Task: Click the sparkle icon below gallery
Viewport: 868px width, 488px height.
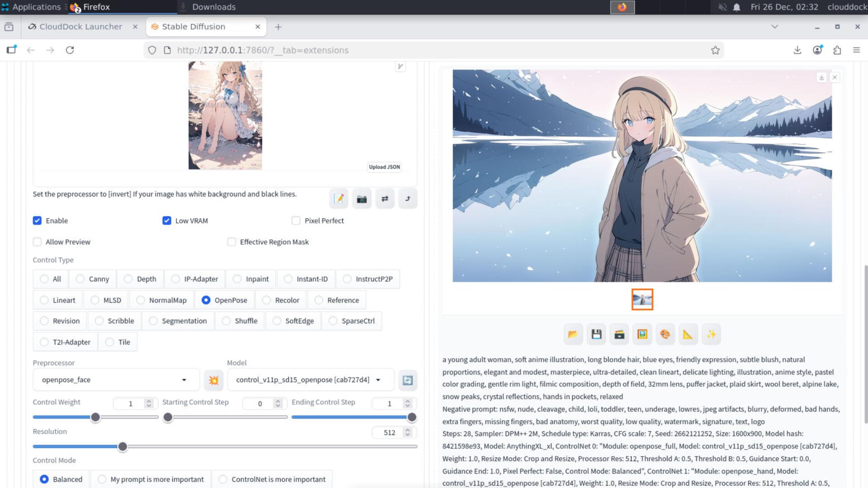Action: coord(711,334)
